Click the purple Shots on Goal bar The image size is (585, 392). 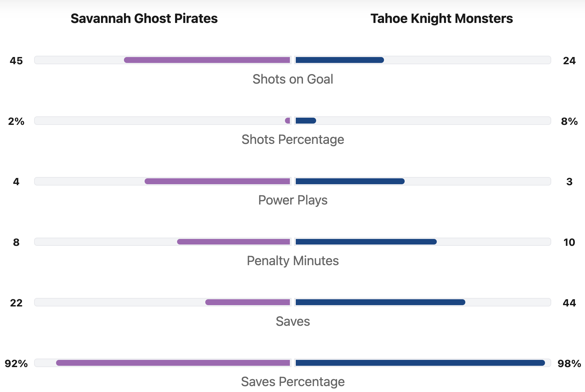207,60
